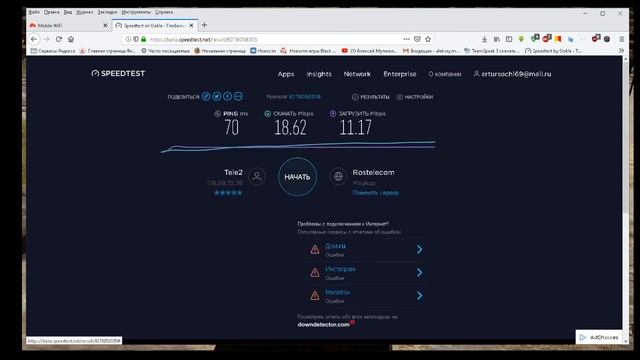Bookmark this page with the star
Viewport: 640px width, 360px height.
pyautogui.click(x=428, y=39)
